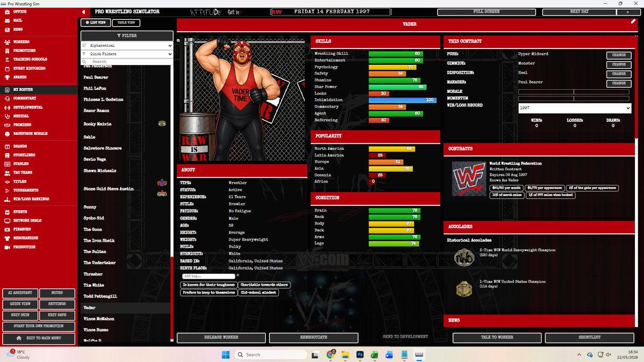Open Event Histories in the sidebar
644x362 pixels.
pos(29,68)
